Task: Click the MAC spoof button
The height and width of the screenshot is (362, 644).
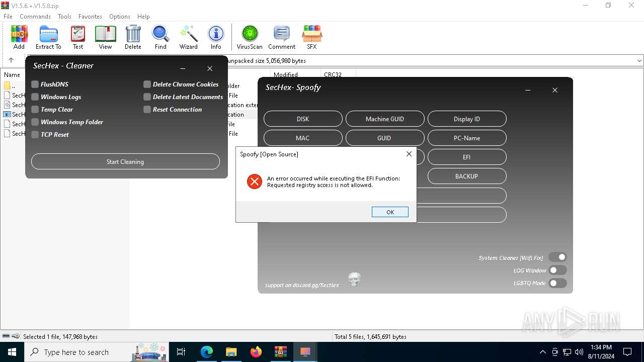Action: (303, 138)
